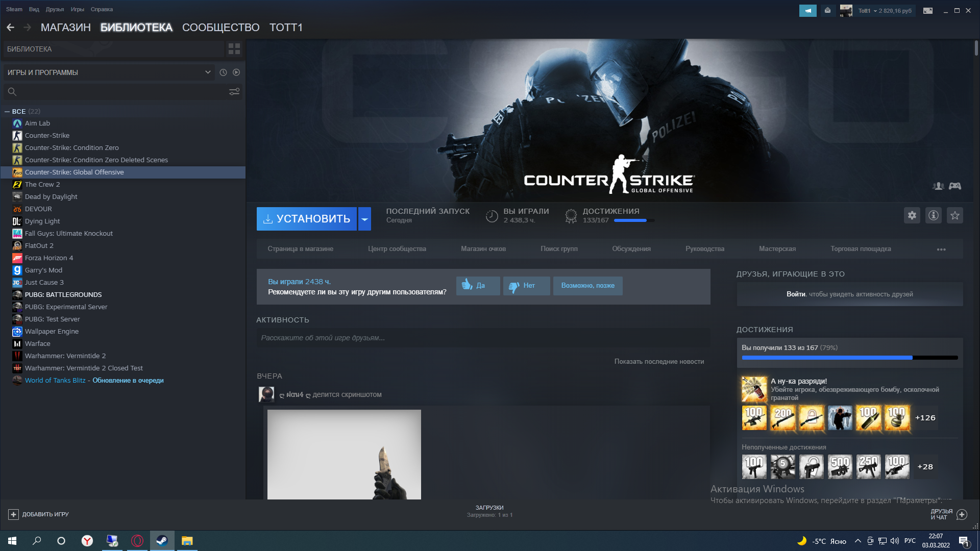Open the Wallpaper Engine game icon
Viewport: 980px width, 551px height.
click(17, 332)
